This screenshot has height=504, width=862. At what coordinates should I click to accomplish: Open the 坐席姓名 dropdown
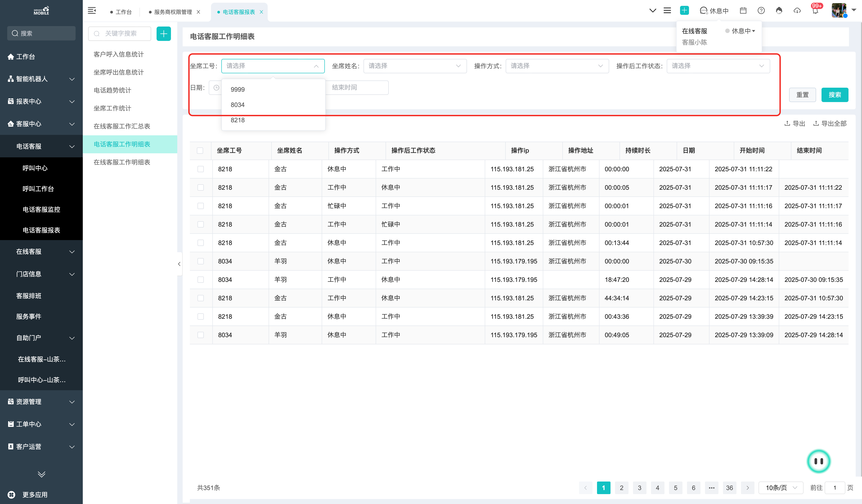[x=415, y=66]
